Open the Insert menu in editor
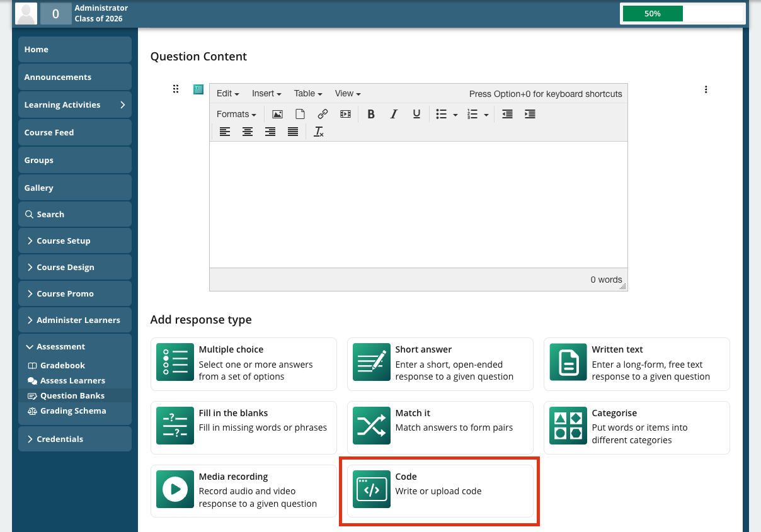The height and width of the screenshot is (532, 761). (266, 93)
